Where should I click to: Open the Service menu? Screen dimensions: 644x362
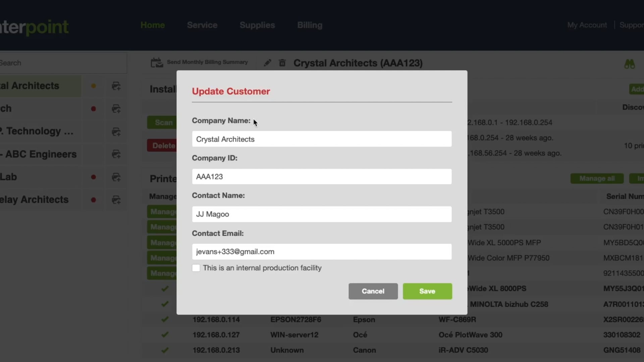pyautogui.click(x=202, y=25)
